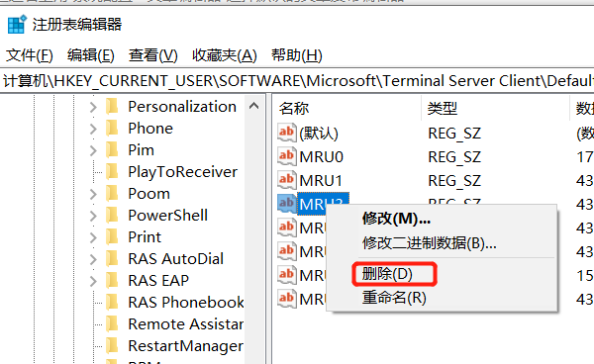594x364 pixels.
Task: Open the Pim tree key
Action: (x=141, y=150)
